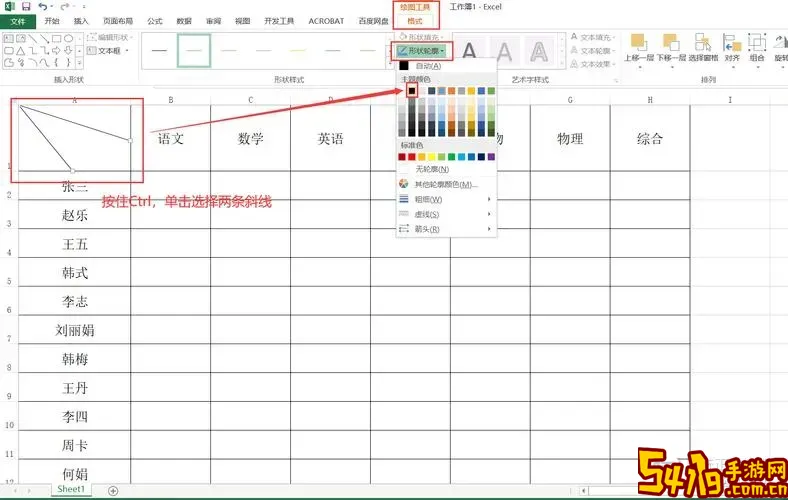Select the right block arrow shape

(56, 51)
